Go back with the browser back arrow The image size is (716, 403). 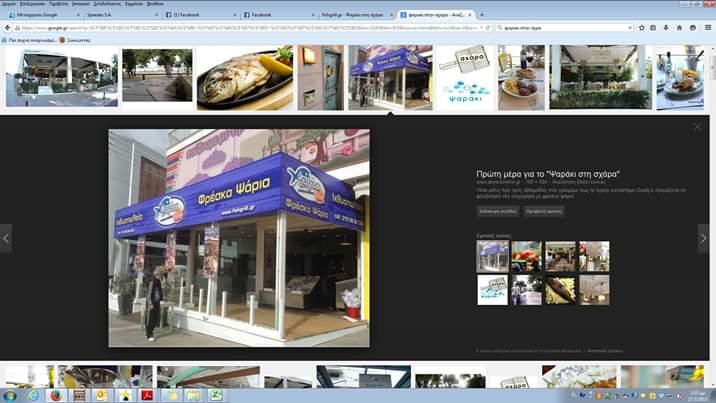point(7,28)
